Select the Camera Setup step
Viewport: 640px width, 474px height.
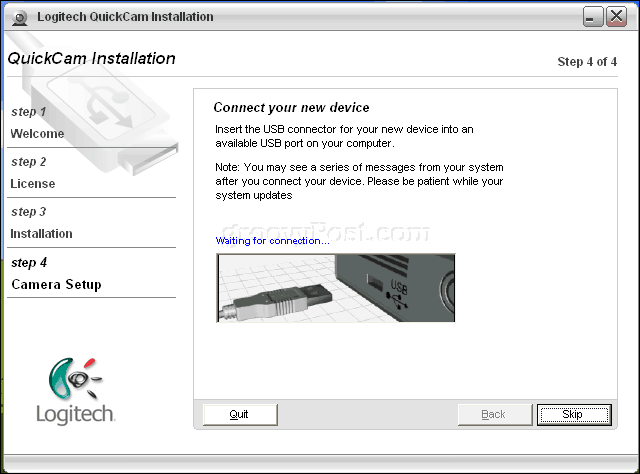click(x=56, y=284)
